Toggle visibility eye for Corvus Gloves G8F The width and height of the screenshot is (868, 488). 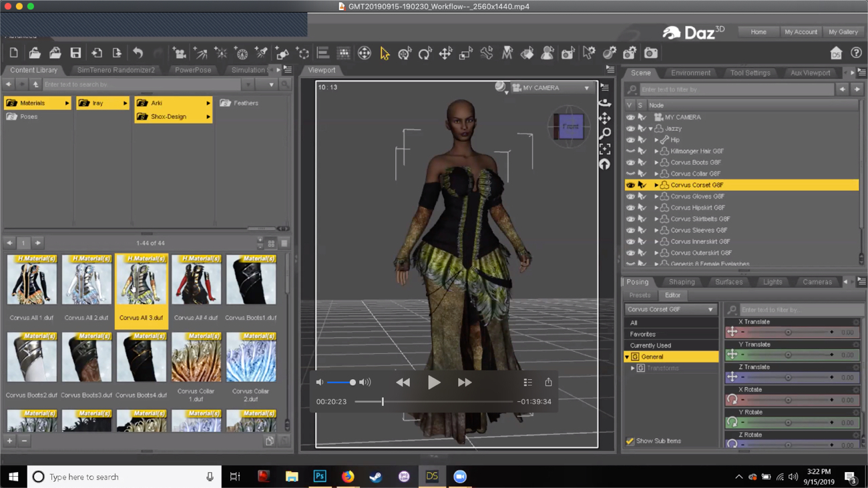click(x=630, y=196)
